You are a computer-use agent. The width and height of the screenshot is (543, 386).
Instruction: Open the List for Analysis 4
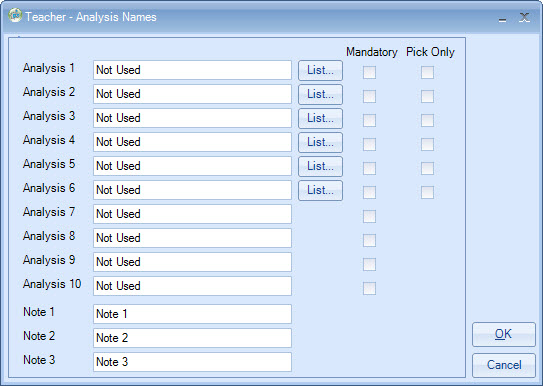tap(320, 142)
